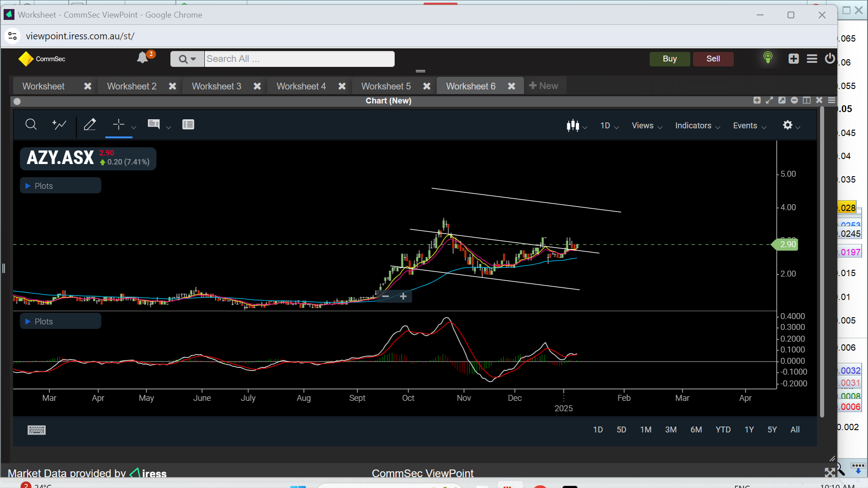Open the add comparison line tool
Screen dimensions: 868x488
[x=59, y=124]
